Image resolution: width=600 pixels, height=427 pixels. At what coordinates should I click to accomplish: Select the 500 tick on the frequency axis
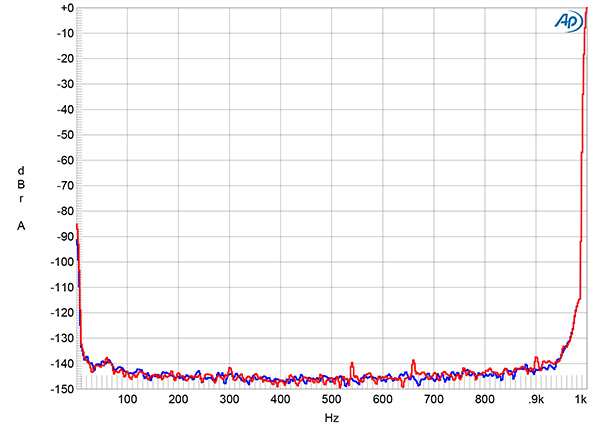[x=331, y=401]
